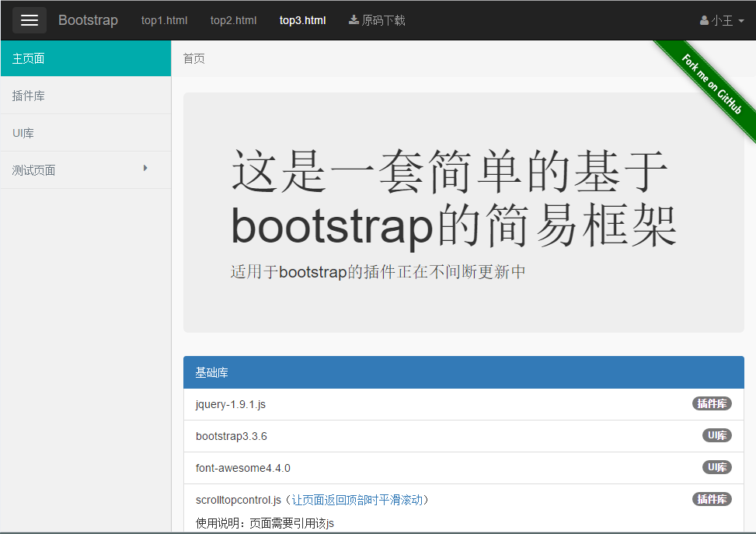The height and width of the screenshot is (534, 756).
Task: Click the user avatar icon beside 小王
Action: coord(705,20)
